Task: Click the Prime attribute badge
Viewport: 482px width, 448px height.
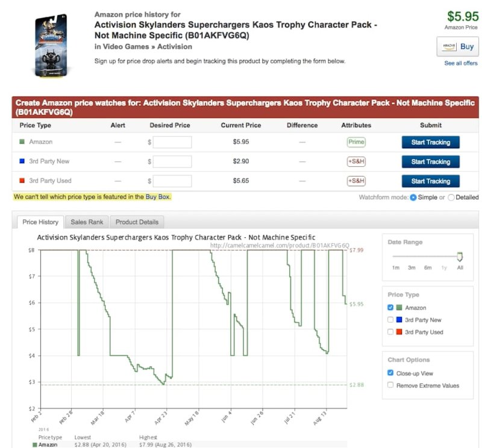Action: tap(356, 142)
